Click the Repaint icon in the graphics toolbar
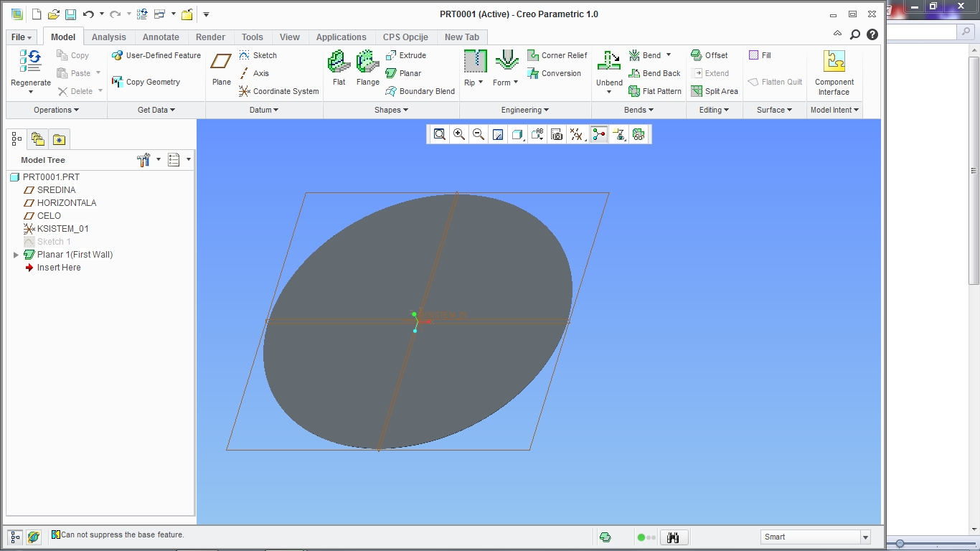This screenshot has width=980, height=551. [x=498, y=134]
